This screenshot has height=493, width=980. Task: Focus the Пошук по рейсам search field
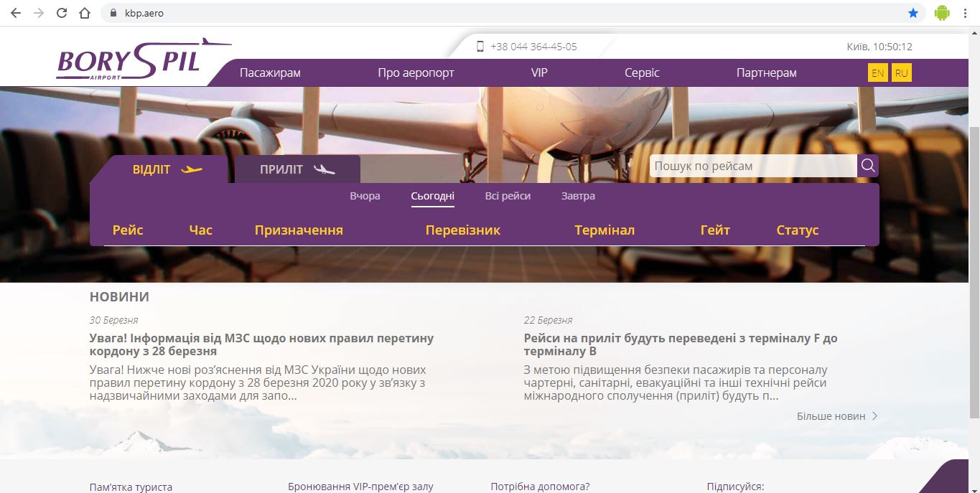click(x=752, y=166)
